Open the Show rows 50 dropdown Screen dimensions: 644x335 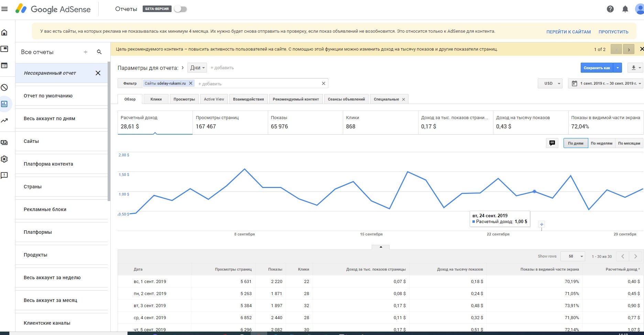pyautogui.click(x=572, y=256)
